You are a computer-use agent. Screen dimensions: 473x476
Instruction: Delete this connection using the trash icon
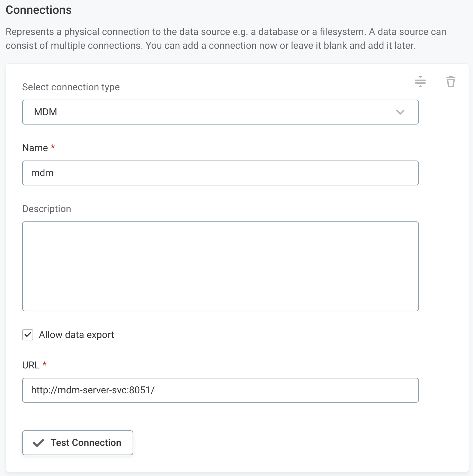pos(450,82)
